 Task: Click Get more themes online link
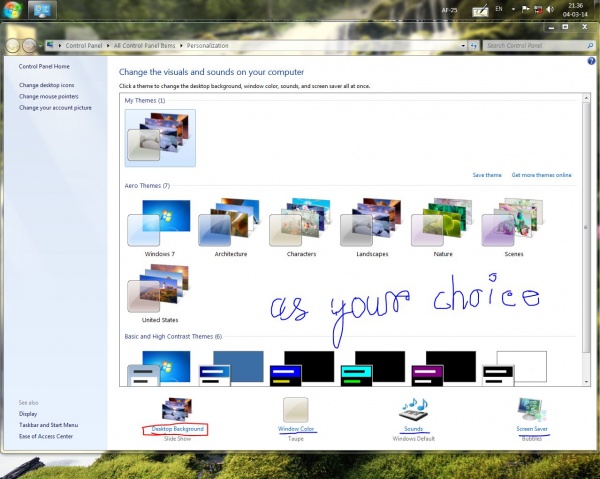pyautogui.click(x=541, y=175)
